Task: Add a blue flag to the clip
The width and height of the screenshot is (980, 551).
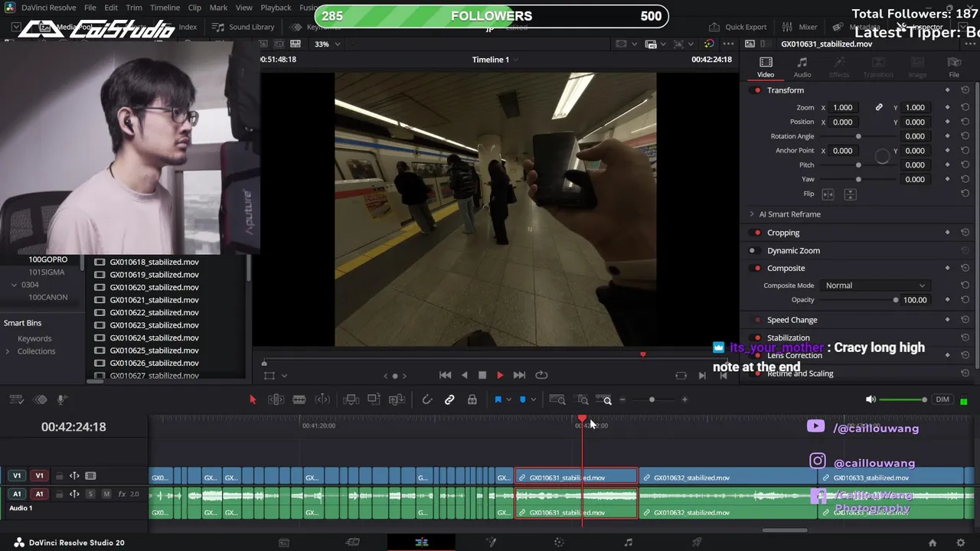Action: (498, 399)
